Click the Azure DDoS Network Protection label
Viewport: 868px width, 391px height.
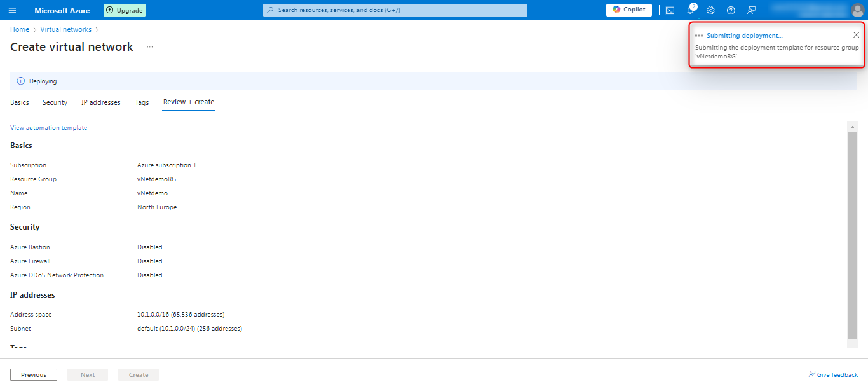(x=57, y=275)
